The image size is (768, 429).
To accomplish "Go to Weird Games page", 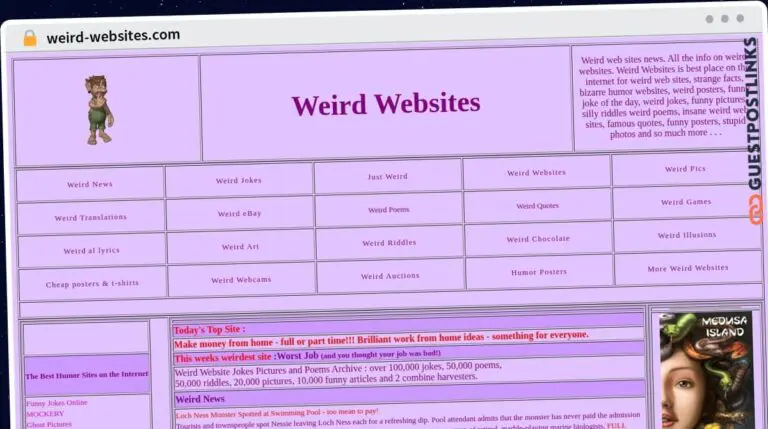I will tap(686, 202).
